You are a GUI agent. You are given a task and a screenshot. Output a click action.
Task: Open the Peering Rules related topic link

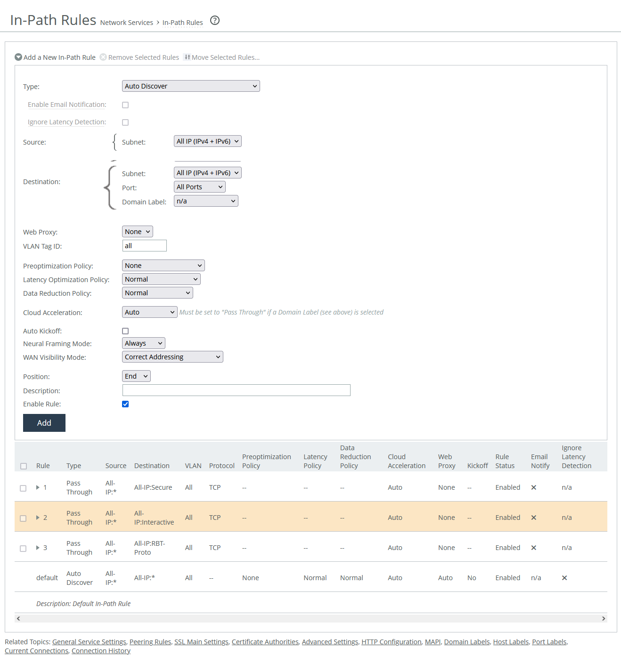click(150, 642)
